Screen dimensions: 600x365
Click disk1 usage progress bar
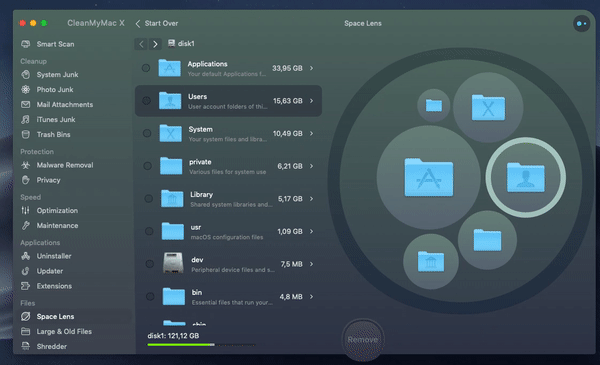pyautogui.click(x=201, y=345)
